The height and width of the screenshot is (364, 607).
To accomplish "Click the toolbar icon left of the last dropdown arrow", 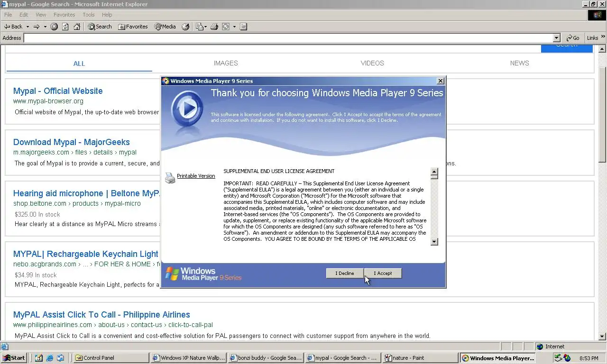I will click(x=226, y=27).
